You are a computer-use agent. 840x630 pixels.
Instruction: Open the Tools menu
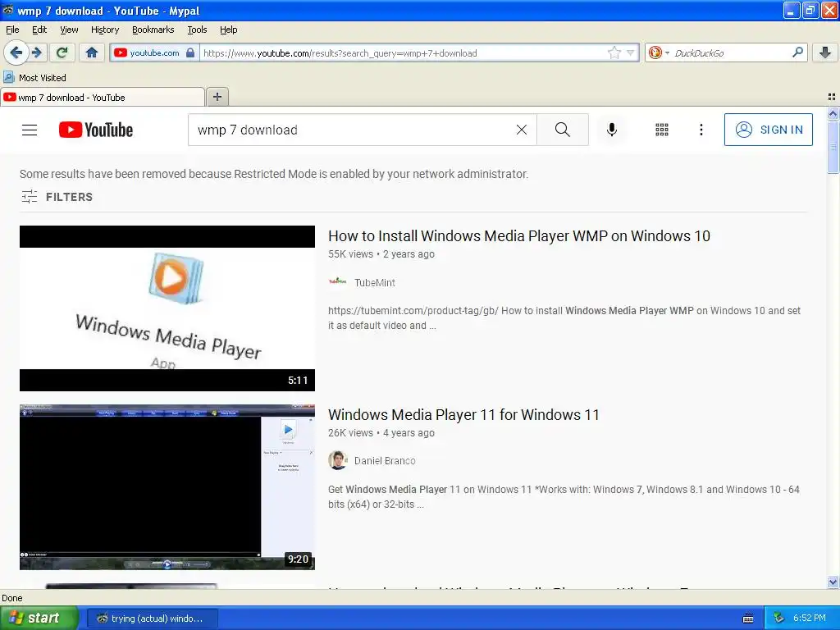(197, 30)
